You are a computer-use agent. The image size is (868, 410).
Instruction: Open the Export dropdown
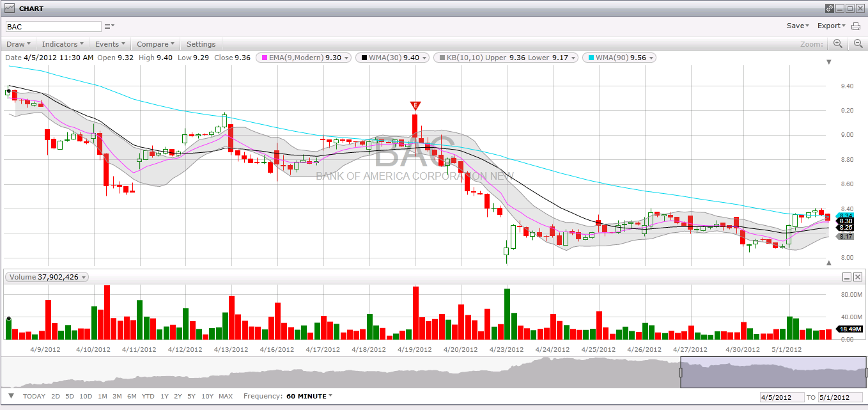831,26
